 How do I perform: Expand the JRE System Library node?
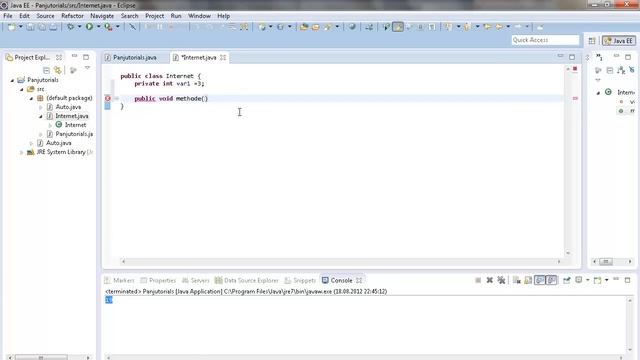(x=22, y=152)
